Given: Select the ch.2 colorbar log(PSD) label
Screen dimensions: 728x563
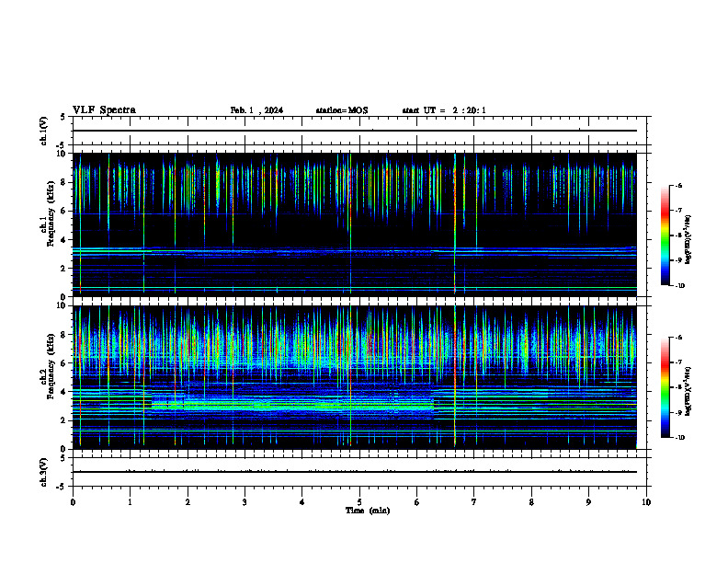Looking at the screenshot, I should click(688, 391).
